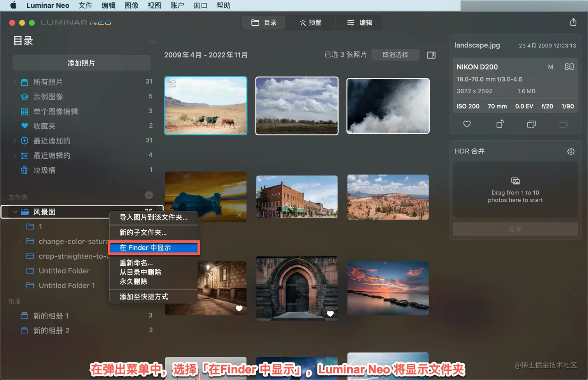Choose 导入图片到该文件夹 from the context menu
Image resolution: width=588 pixels, height=380 pixels.
(x=153, y=217)
